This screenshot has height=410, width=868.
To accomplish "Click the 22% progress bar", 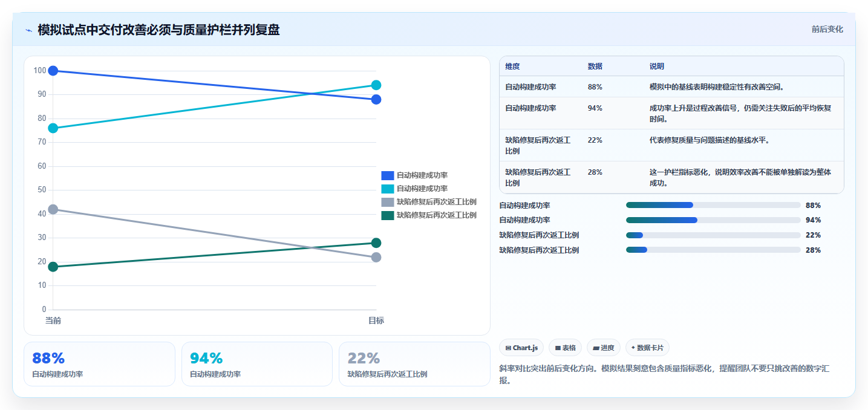I will click(713, 235).
